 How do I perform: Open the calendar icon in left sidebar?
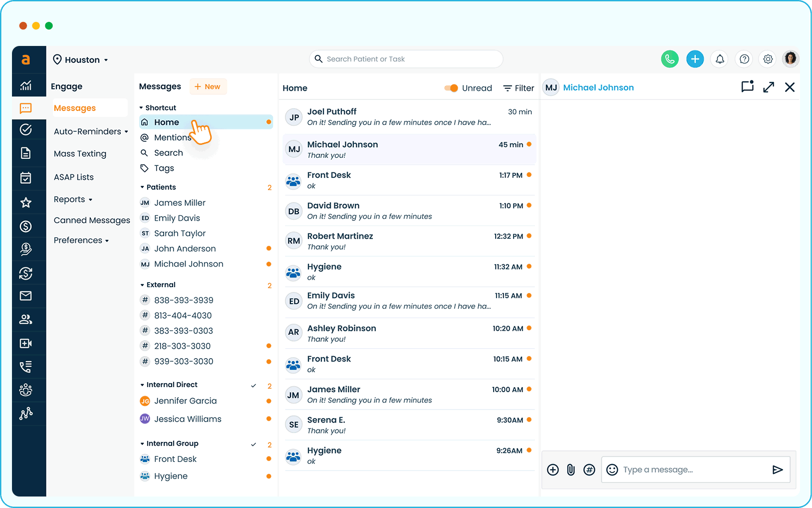click(x=26, y=178)
